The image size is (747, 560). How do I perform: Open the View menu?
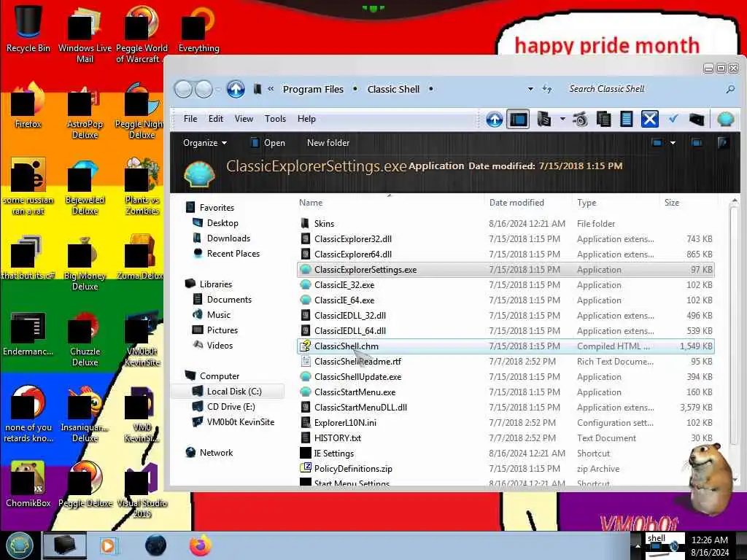coord(244,119)
